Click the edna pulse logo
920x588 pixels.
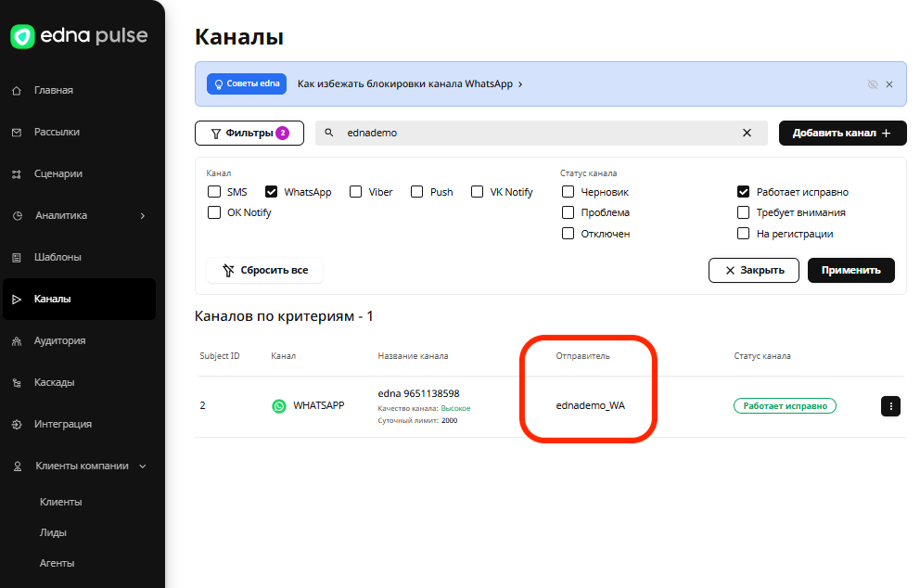pyautogui.click(x=79, y=36)
